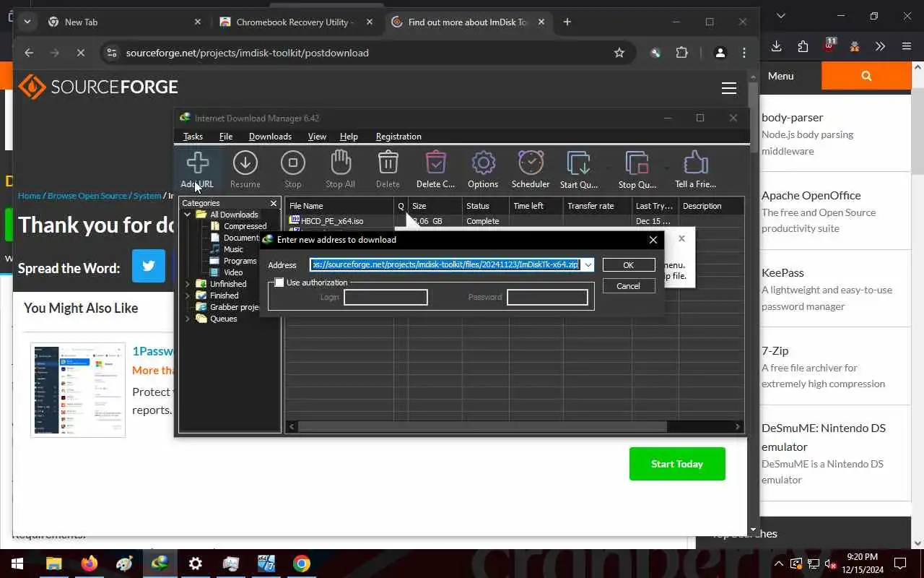
Task: Share via the Twitter bird button
Action: [149, 266]
